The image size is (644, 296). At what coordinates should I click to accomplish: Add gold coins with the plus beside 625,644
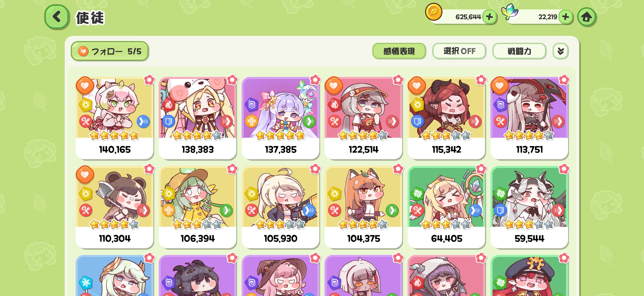click(489, 17)
